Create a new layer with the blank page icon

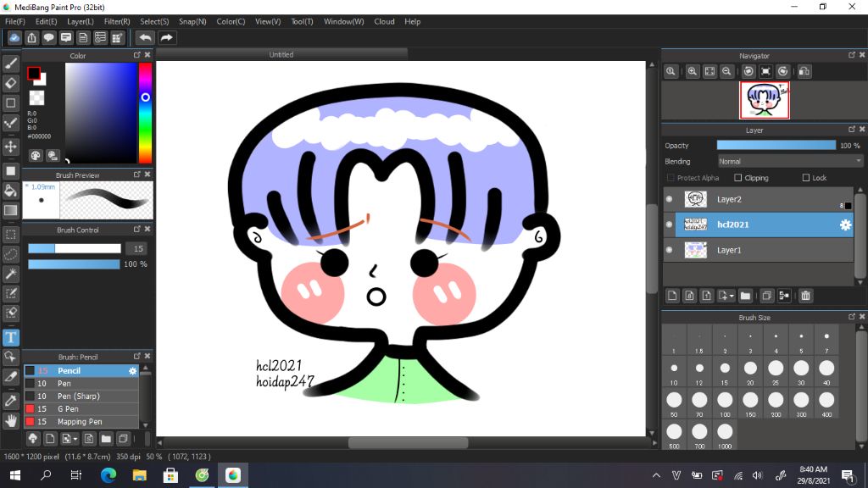tap(672, 296)
